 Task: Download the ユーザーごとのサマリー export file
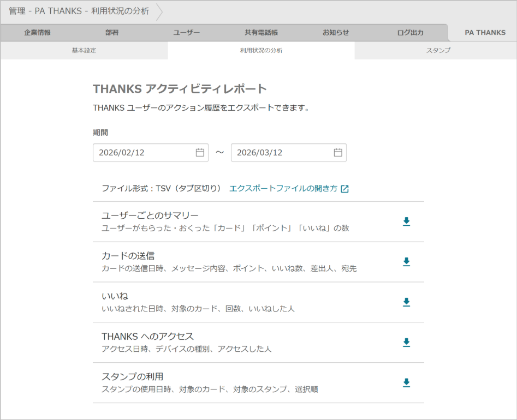pos(406,221)
